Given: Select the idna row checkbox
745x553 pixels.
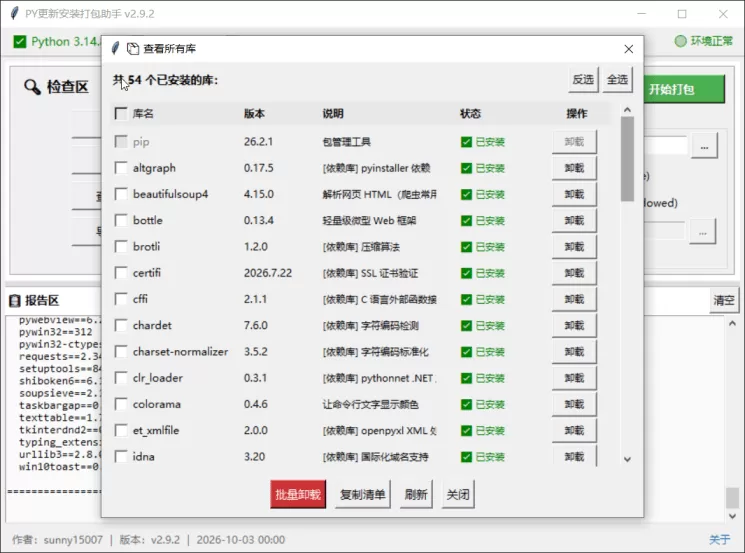Looking at the screenshot, I should (121, 457).
